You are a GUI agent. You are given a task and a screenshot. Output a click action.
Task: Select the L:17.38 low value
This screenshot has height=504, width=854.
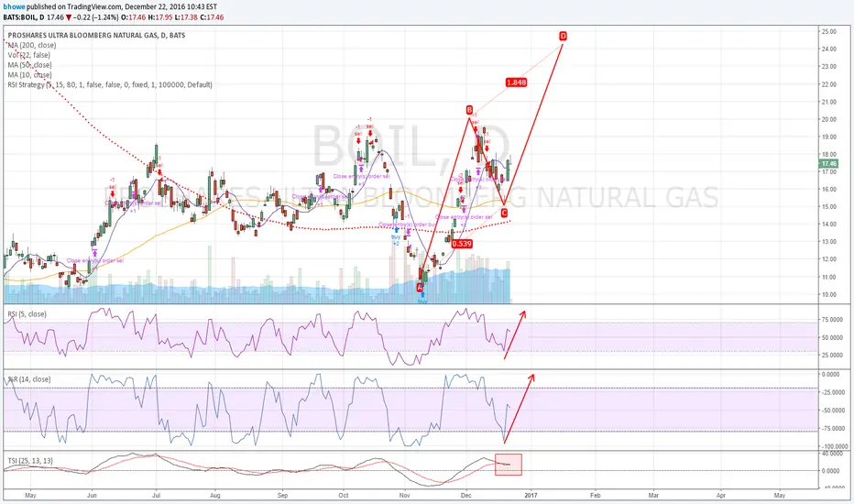coord(186,17)
